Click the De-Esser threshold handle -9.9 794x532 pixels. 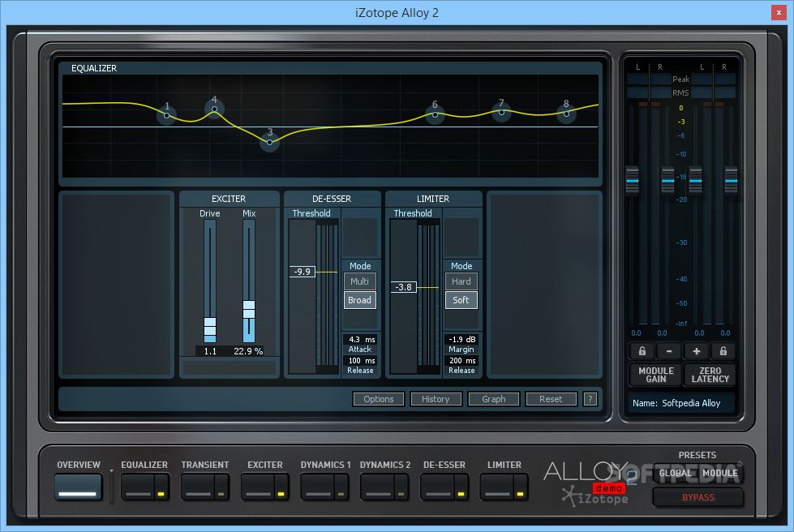point(303,272)
